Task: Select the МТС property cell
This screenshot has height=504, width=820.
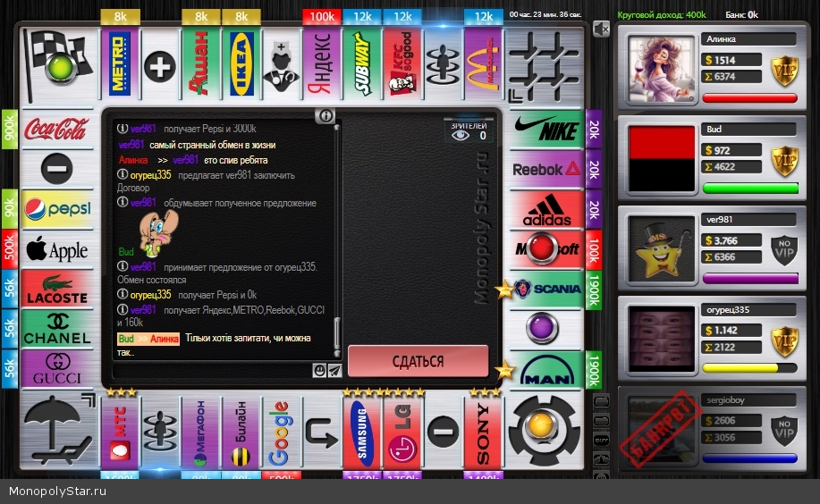Action: click(120, 433)
